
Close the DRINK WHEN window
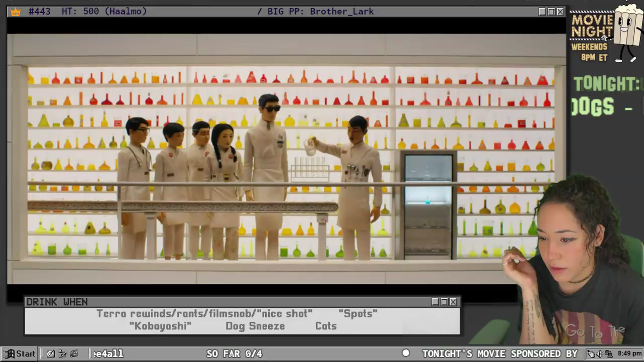(453, 302)
